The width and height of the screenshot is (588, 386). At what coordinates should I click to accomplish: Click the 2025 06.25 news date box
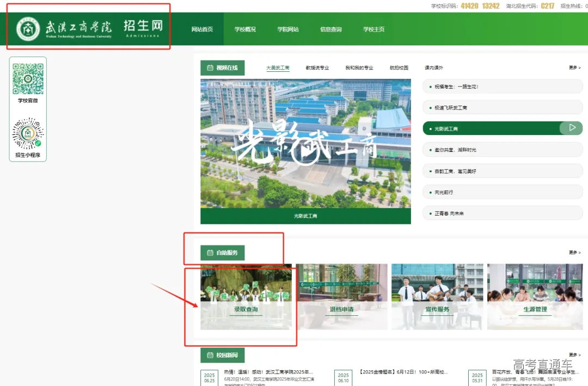coord(210,378)
